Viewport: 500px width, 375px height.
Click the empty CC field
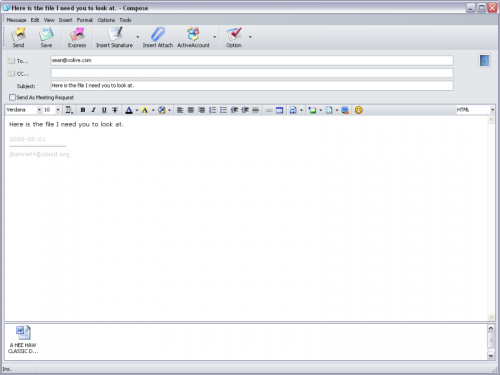[x=252, y=73]
